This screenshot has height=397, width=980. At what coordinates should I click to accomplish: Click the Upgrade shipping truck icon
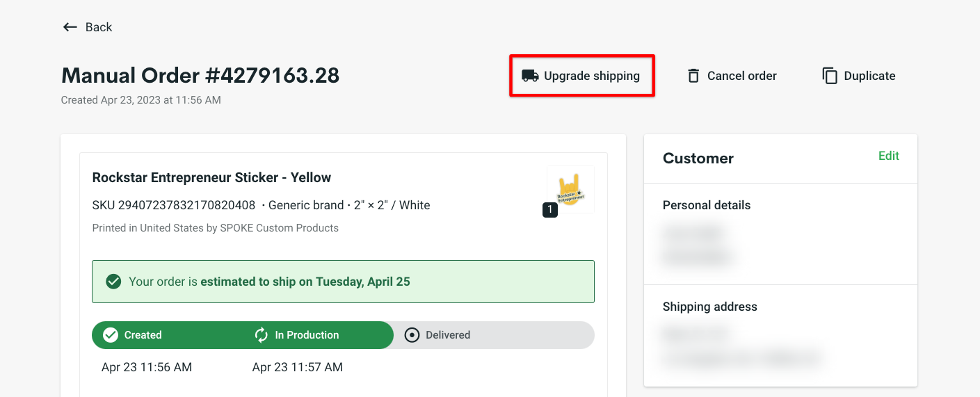[530, 76]
